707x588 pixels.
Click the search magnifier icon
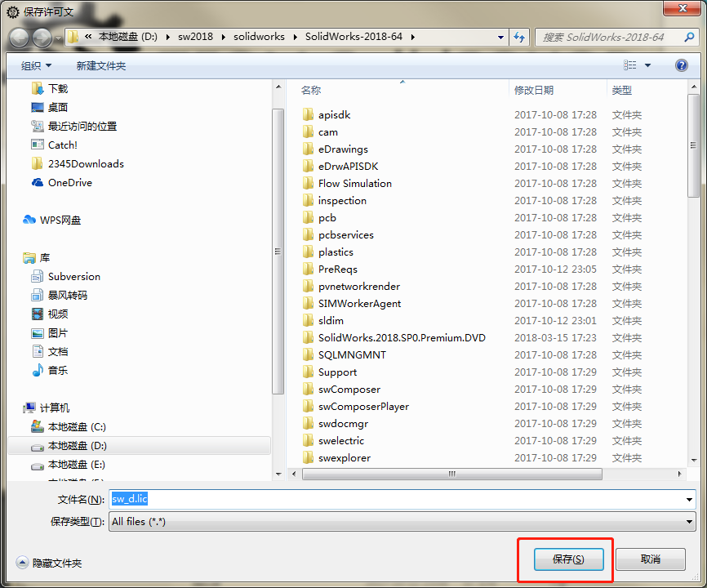[688, 37]
